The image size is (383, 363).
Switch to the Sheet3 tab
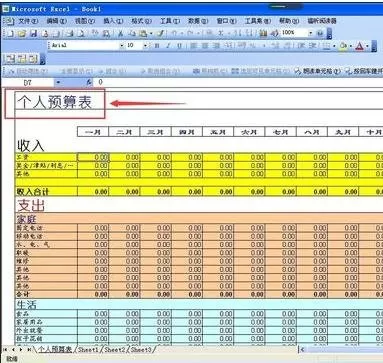[141, 349]
